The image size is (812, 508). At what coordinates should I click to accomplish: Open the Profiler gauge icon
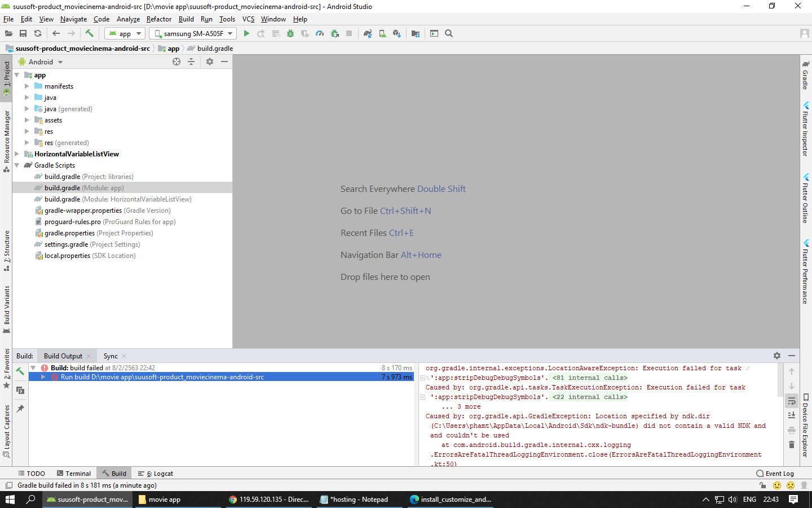click(320, 34)
